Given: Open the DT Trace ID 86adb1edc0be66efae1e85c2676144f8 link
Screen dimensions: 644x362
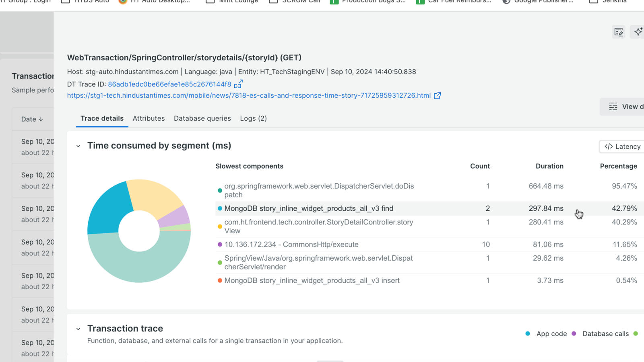Looking at the screenshot, I should tap(169, 84).
